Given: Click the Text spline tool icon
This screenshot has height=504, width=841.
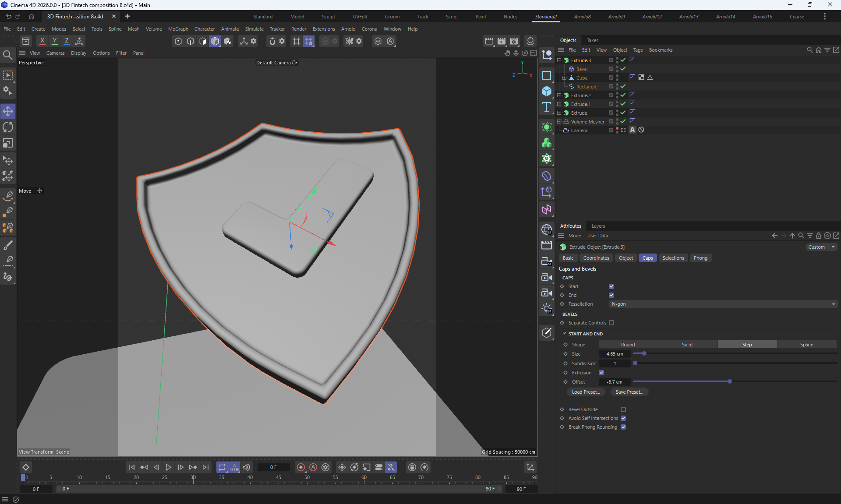Looking at the screenshot, I should point(547,107).
